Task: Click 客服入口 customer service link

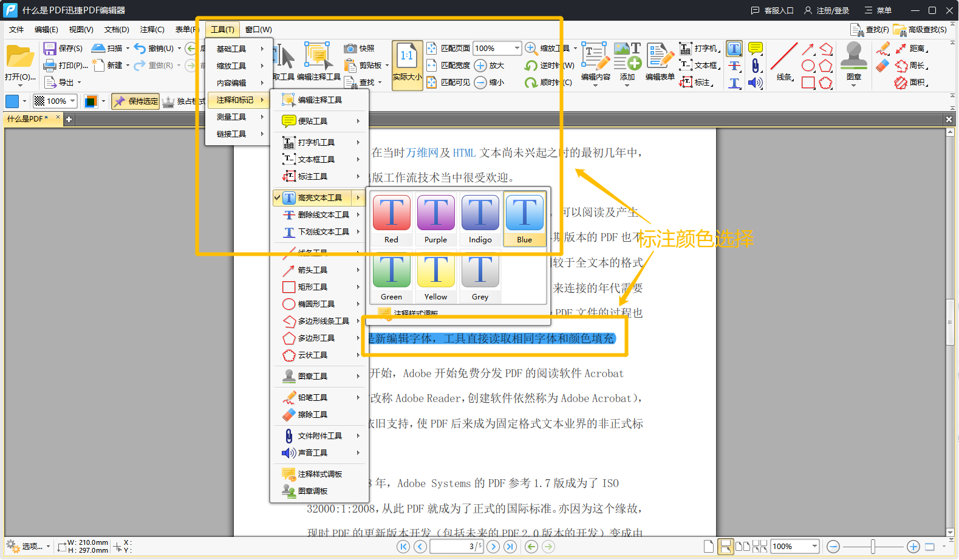Action: click(773, 10)
